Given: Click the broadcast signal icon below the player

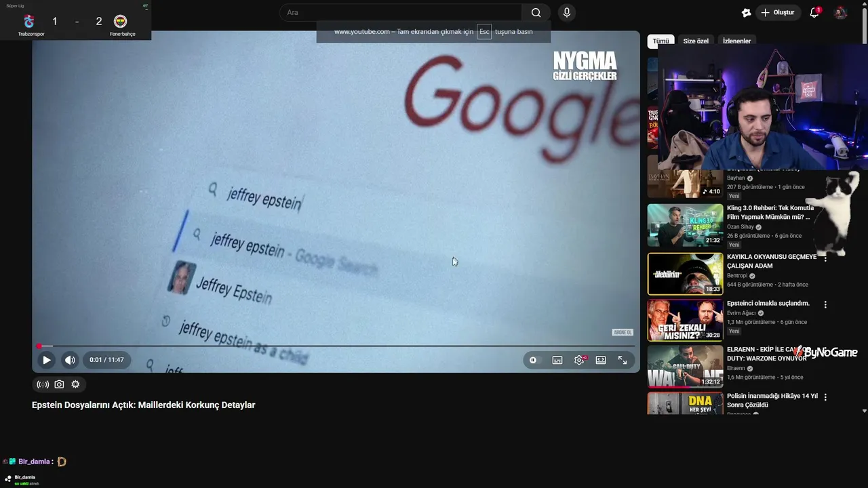Looking at the screenshot, I should [x=43, y=384].
